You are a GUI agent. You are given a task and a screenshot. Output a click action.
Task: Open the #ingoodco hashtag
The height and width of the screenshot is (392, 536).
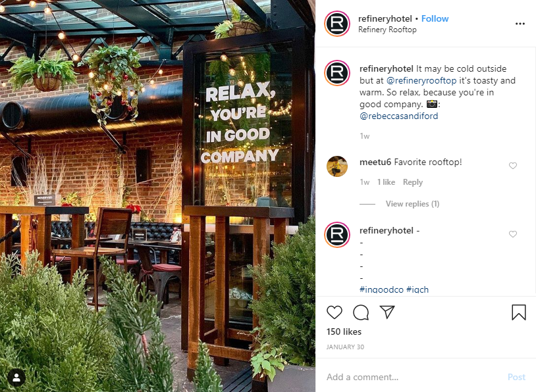coord(381,289)
